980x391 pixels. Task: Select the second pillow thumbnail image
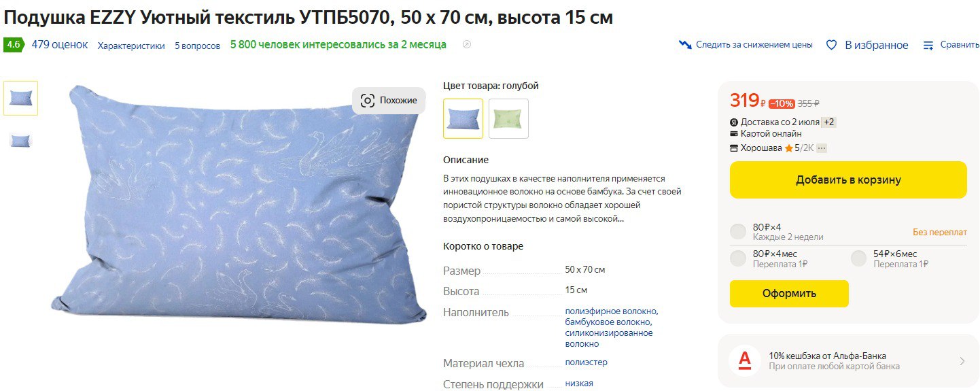click(x=20, y=141)
